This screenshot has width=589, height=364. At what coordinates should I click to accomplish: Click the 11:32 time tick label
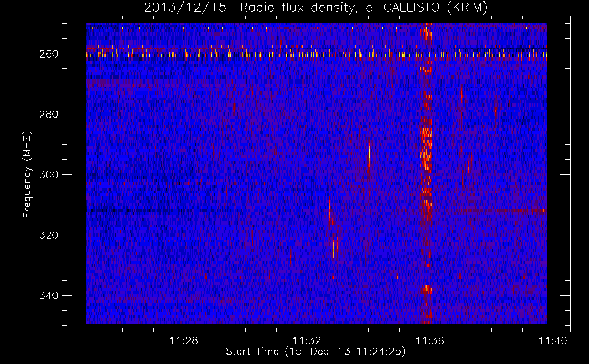pos(307,341)
